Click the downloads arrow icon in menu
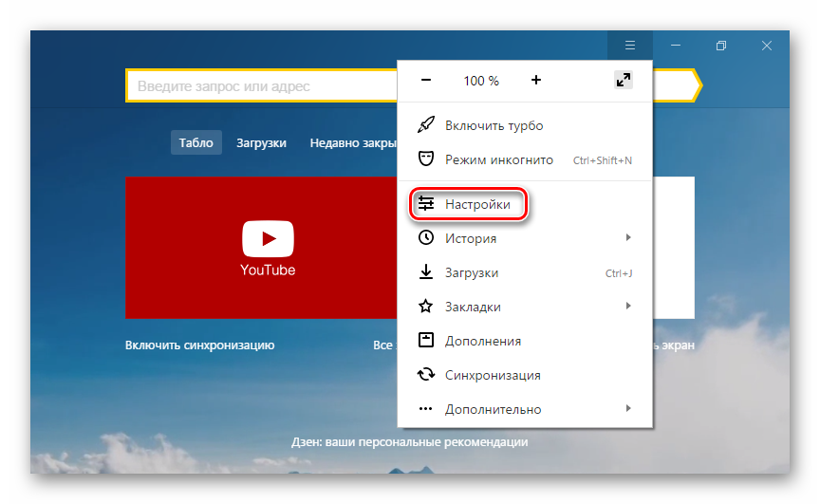 pyautogui.click(x=426, y=272)
